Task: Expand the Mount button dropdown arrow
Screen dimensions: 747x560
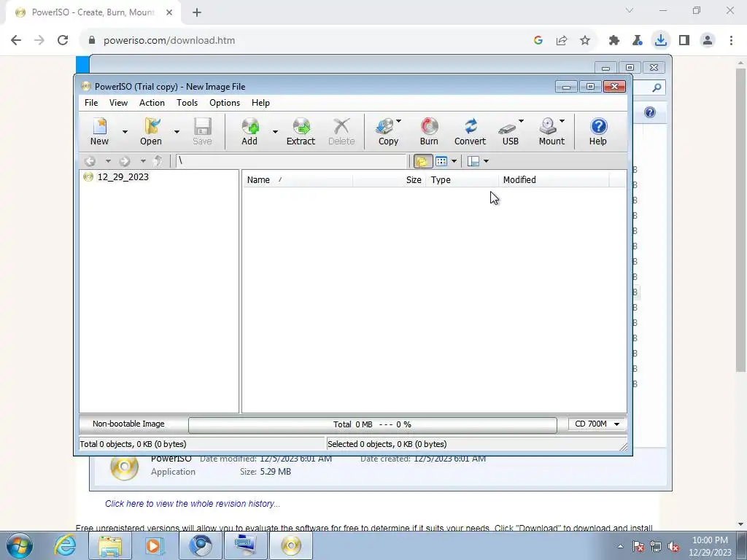Action: coord(562,122)
